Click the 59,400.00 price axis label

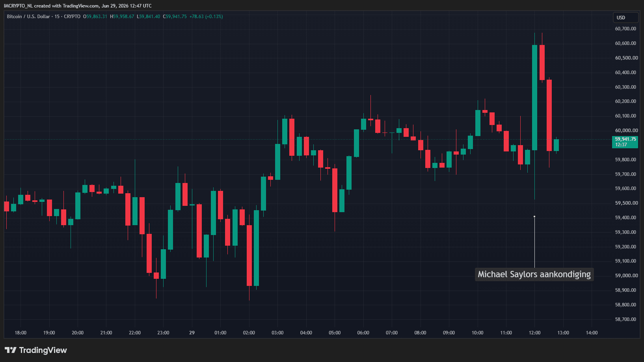coord(625,218)
